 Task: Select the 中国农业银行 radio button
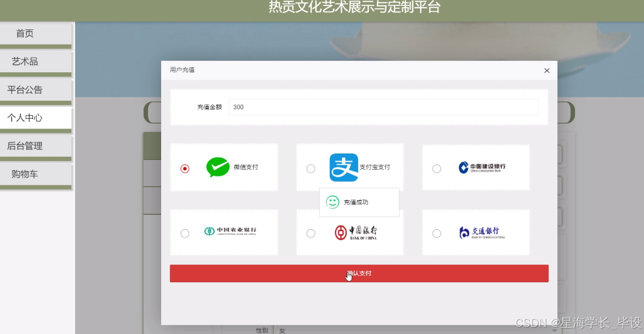tap(185, 233)
